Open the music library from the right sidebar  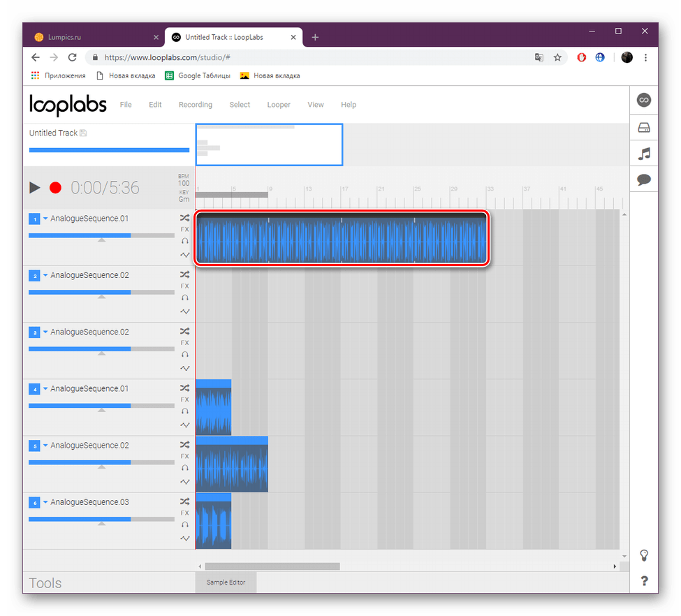click(643, 153)
